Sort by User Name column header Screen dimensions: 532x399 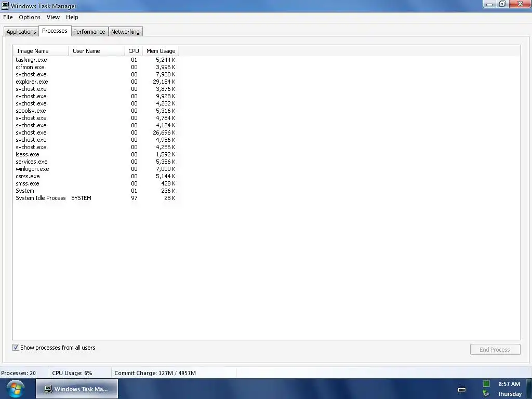point(96,51)
